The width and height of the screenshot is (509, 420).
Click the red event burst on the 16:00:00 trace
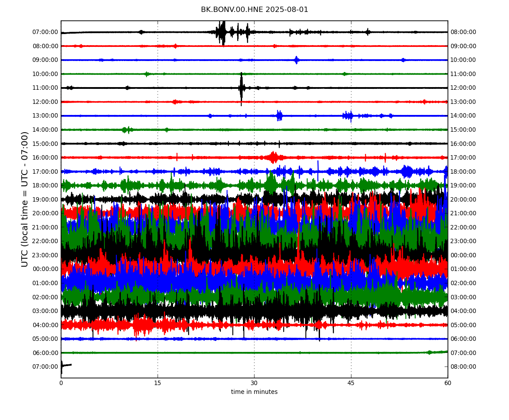pyautogui.click(x=274, y=157)
